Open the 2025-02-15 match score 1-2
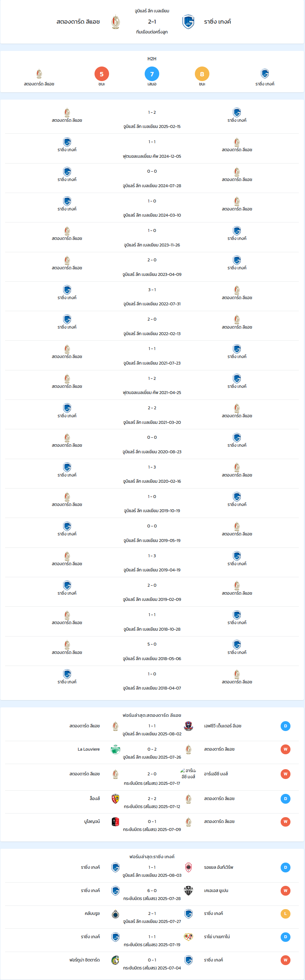The height and width of the screenshot is (980, 305). (152, 113)
